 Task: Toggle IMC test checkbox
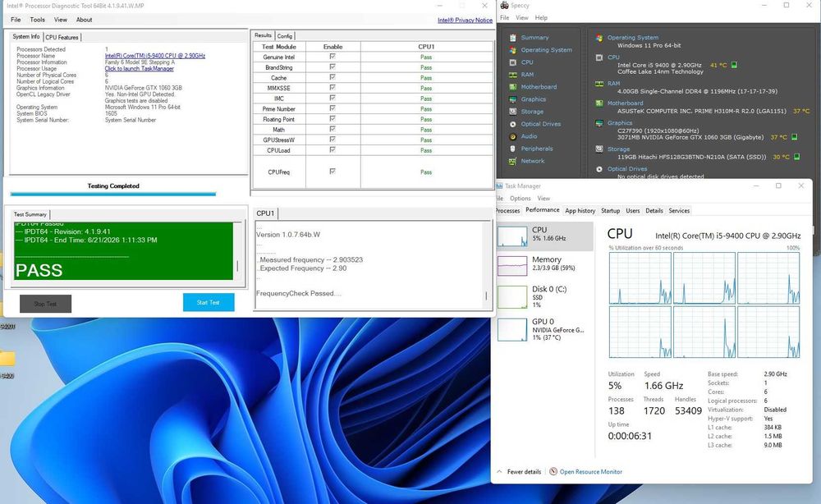click(x=333, y=98)
